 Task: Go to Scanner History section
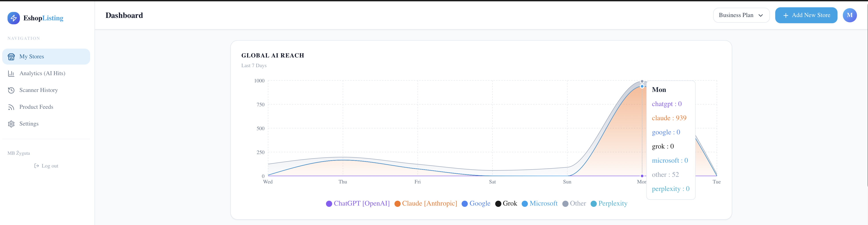click(38, 90)
